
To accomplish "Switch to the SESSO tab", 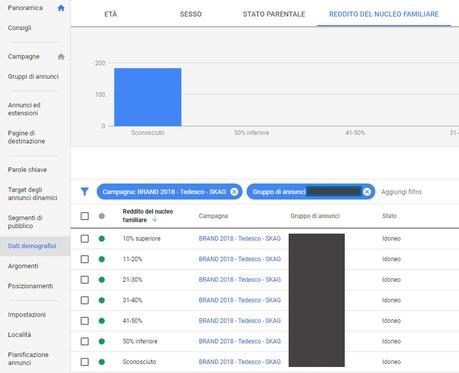I will pos(191,14).
